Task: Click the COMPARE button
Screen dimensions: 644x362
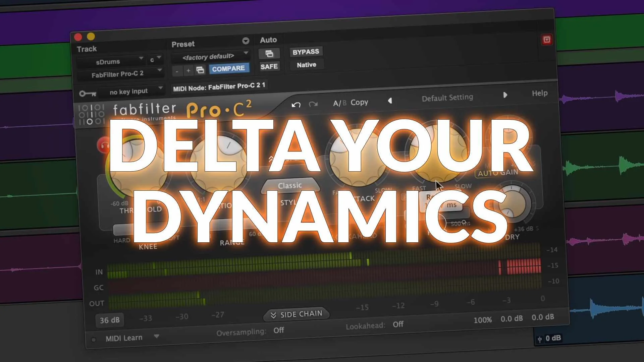Action: click(228, 69)
